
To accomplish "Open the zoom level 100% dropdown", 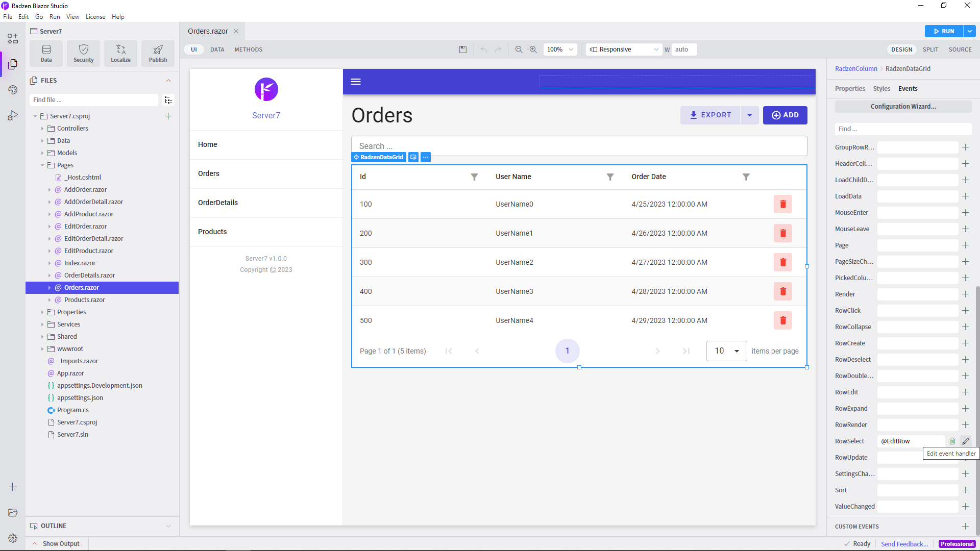I will coord(560,49).
